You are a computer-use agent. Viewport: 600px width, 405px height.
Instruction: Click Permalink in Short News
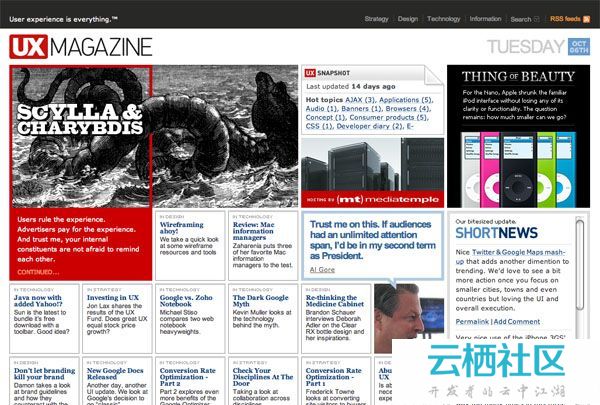point(472,321)
